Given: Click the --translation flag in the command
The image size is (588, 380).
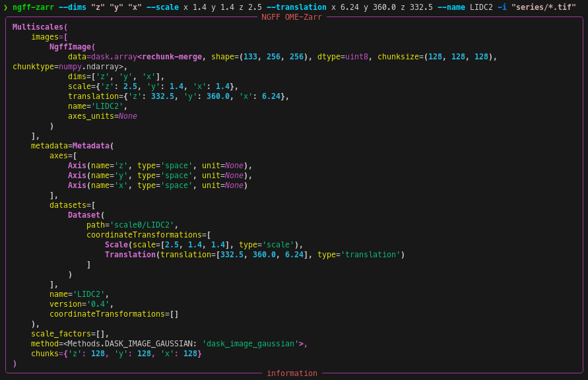Looking at the screenshot, I should click(x=296, y=7).
